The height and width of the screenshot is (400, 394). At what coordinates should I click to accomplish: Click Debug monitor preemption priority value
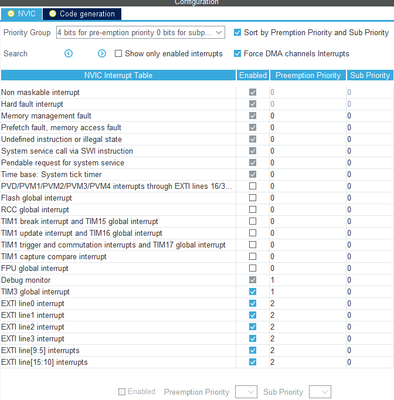tap(272, 280)
